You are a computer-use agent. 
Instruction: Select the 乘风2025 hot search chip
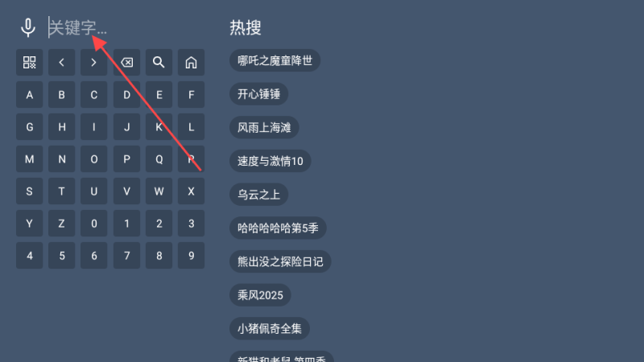260,295
